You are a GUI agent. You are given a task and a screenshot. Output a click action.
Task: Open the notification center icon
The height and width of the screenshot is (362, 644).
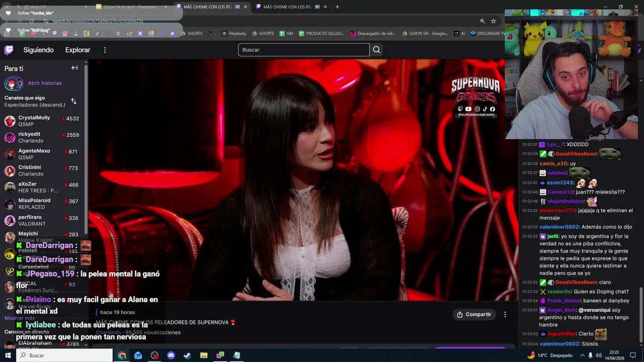[x=633, y=355]
